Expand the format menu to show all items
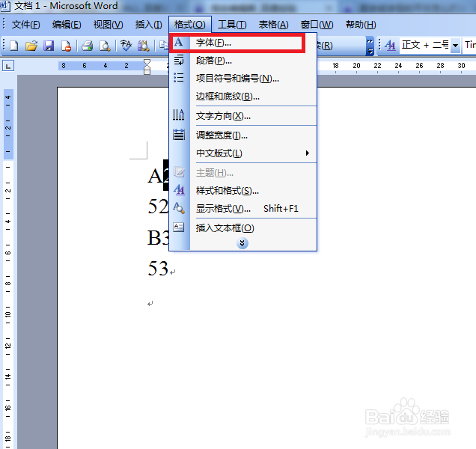This screenshot has height=449, width=476. pos(242,243)
